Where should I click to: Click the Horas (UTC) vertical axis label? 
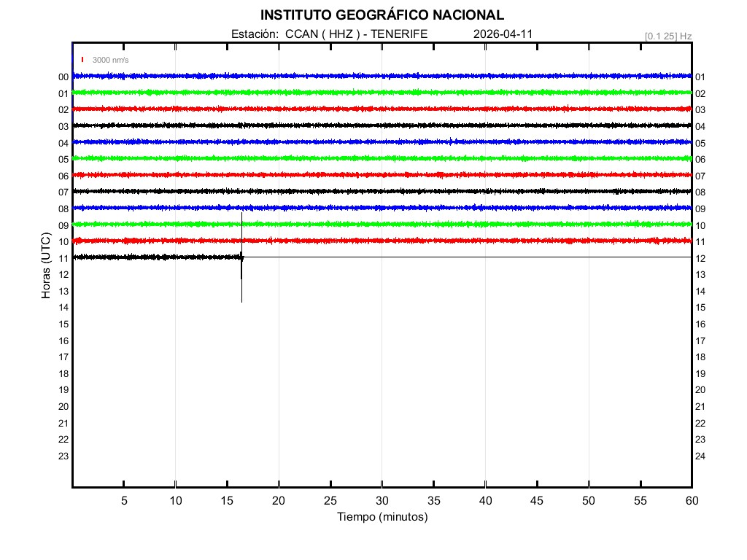click(46, 266)
